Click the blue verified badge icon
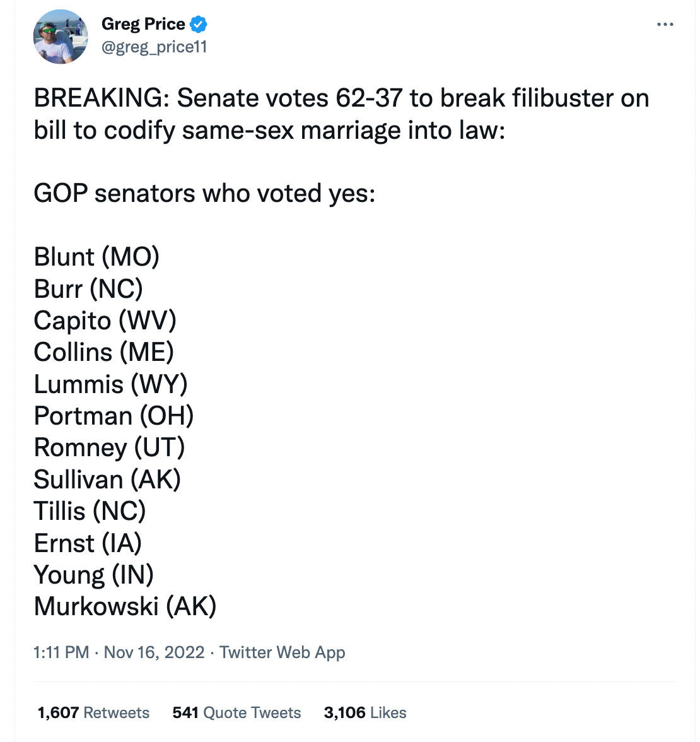 198,24
